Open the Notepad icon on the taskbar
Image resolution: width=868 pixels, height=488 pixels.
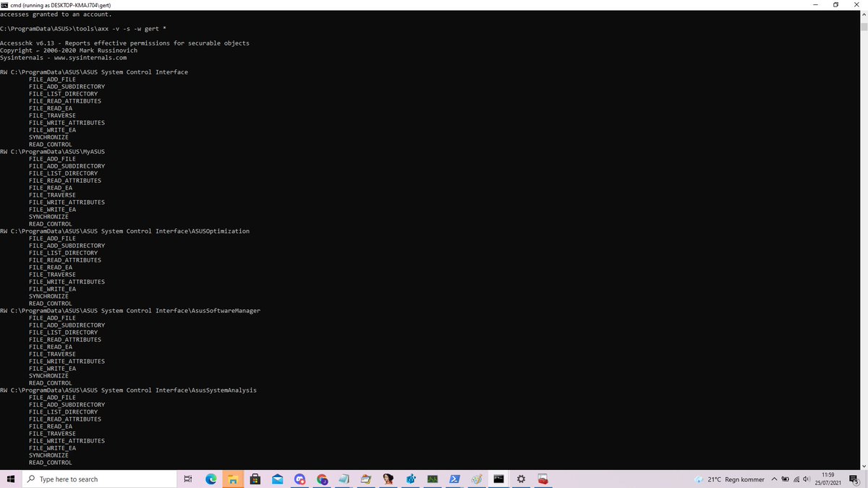[x=344, y=479]
